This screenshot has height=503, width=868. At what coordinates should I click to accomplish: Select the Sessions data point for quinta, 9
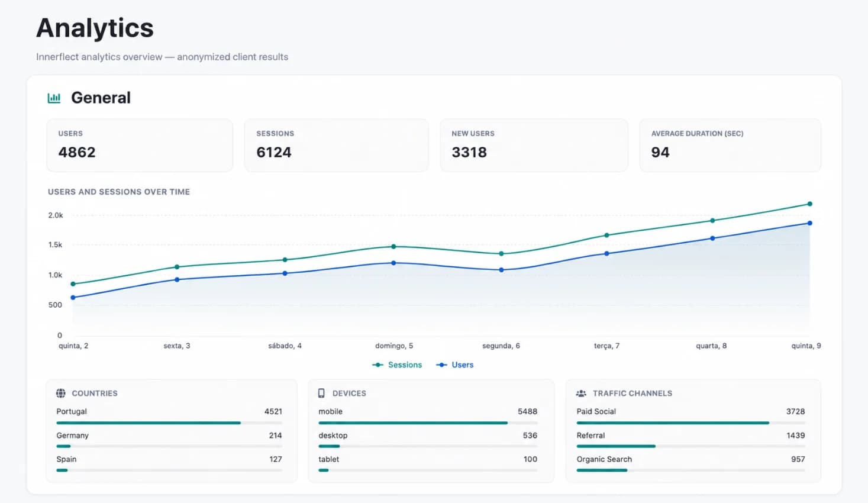(809, 204)
